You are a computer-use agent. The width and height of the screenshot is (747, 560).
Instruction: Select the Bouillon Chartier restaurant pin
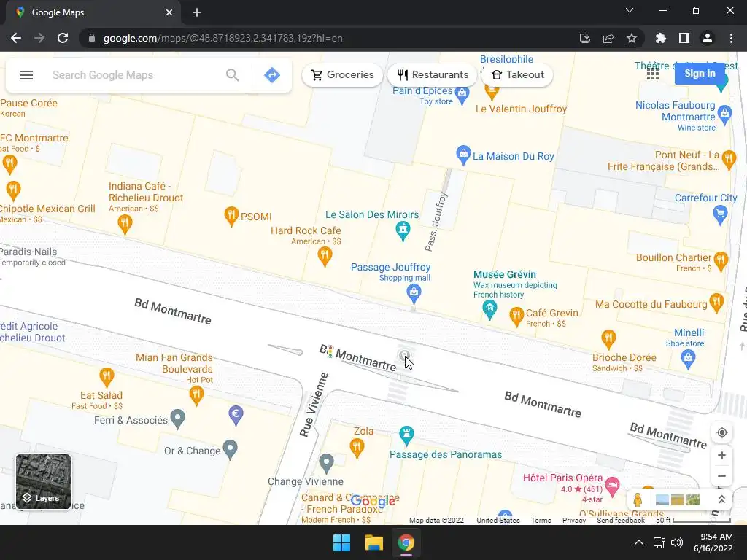(720, 262)
